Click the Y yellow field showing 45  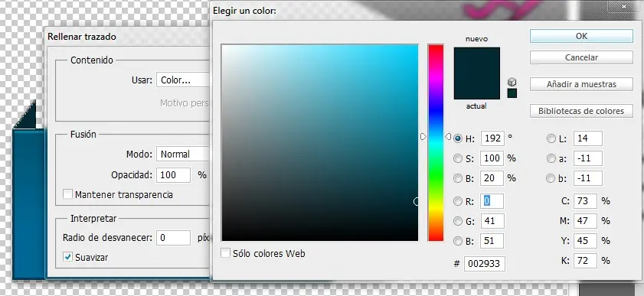tap(585, 241)
